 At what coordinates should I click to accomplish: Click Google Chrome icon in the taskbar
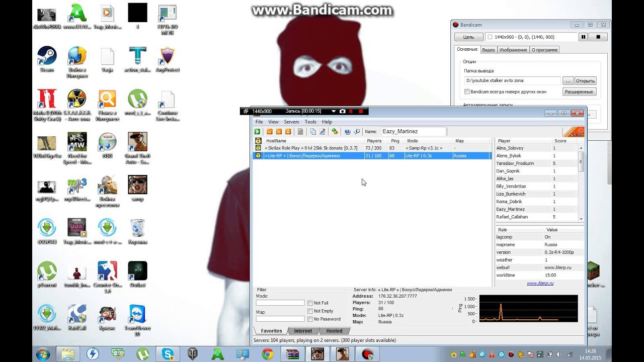[267, 354]
